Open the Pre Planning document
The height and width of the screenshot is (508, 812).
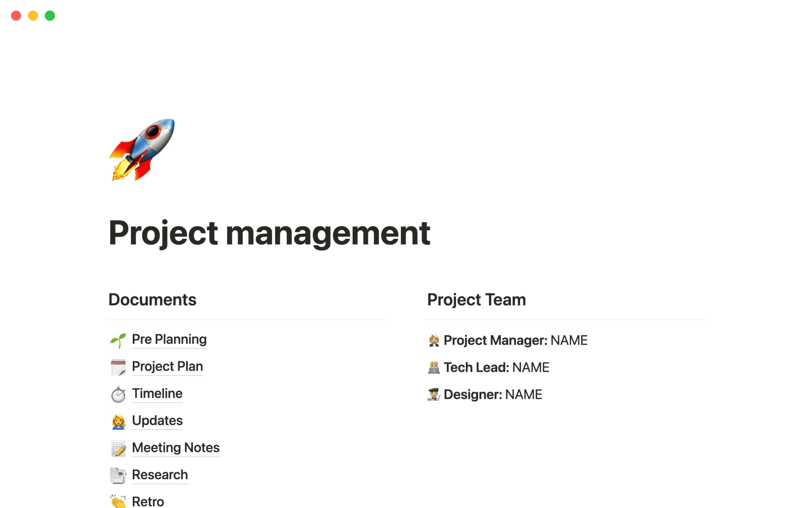point(168,339)
